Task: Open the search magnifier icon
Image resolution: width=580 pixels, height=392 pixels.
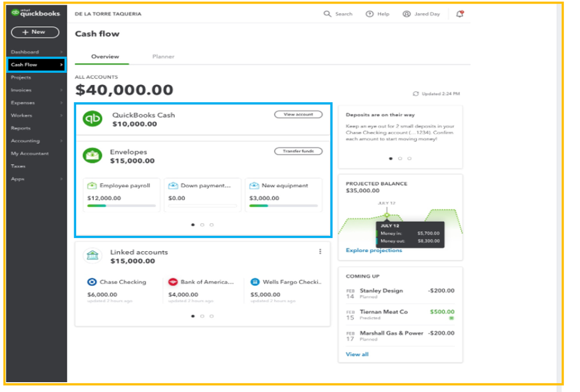Action: (327, 14)
